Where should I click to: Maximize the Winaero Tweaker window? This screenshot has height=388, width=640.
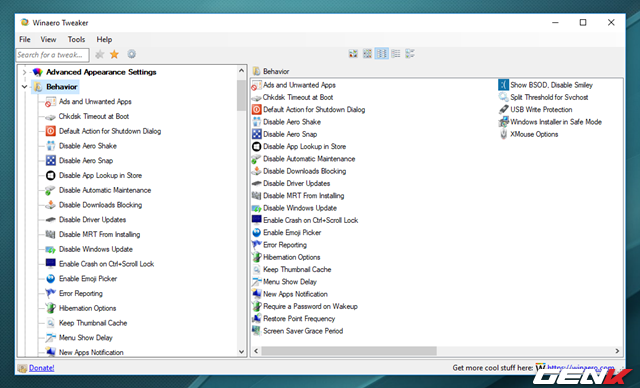[583, 22]
